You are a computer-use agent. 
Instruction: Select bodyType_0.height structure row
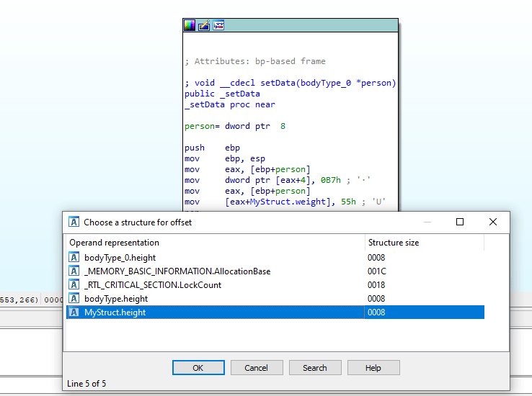(120, 257)
